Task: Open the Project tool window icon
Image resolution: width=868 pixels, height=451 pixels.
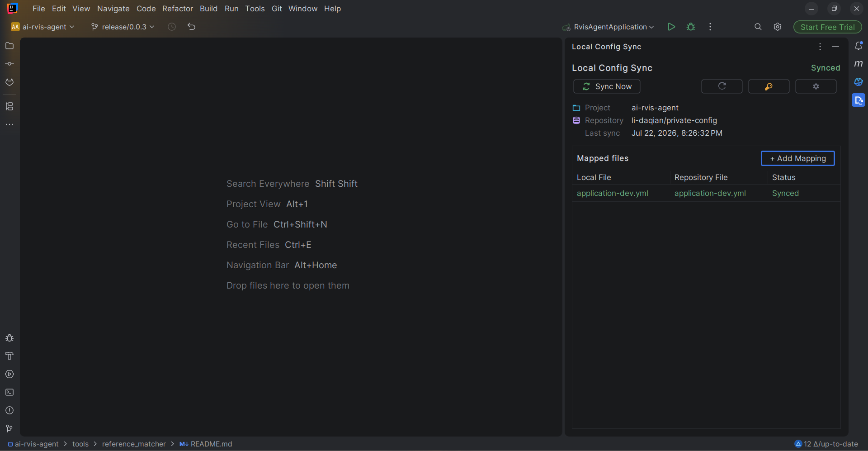Action: pos(9,46)
